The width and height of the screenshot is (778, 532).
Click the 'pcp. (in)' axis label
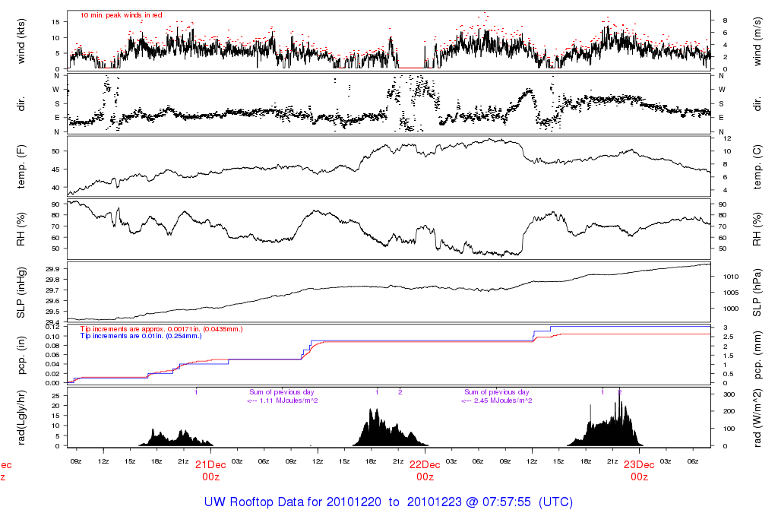point(21,356)
